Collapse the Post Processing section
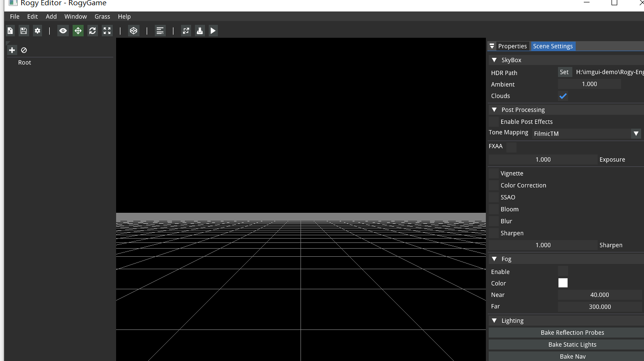644x361 pixels. pos(494,110)
